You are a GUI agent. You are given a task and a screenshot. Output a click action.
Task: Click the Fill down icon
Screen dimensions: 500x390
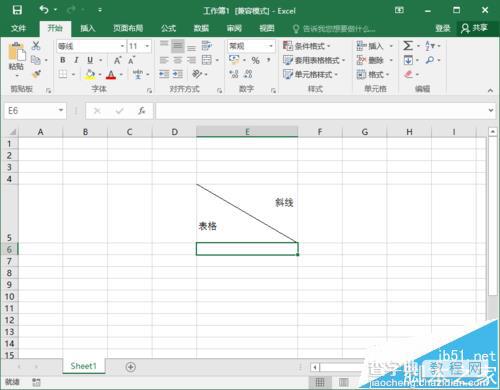tap(408, 60)
